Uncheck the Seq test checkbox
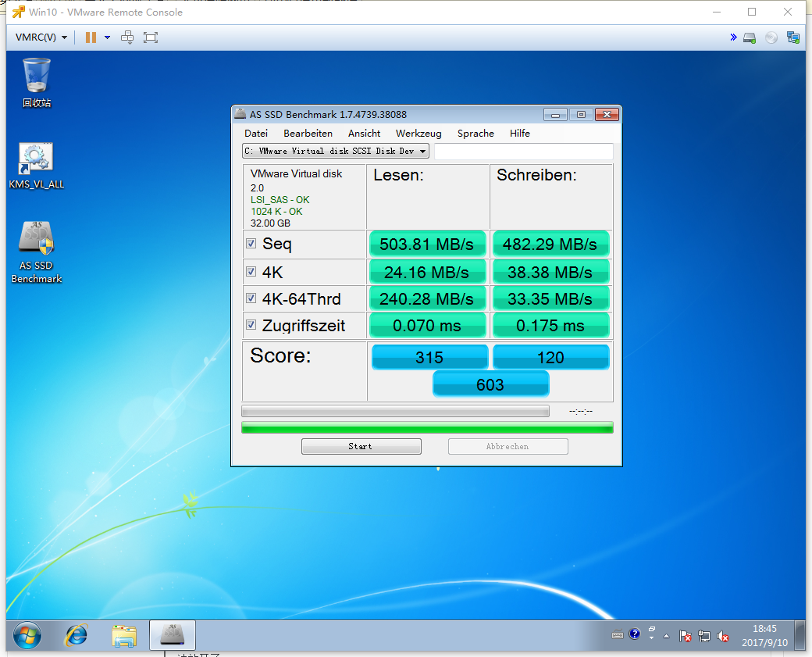Image resolution: width=812 pixels, height=657 pixels. 251,244
